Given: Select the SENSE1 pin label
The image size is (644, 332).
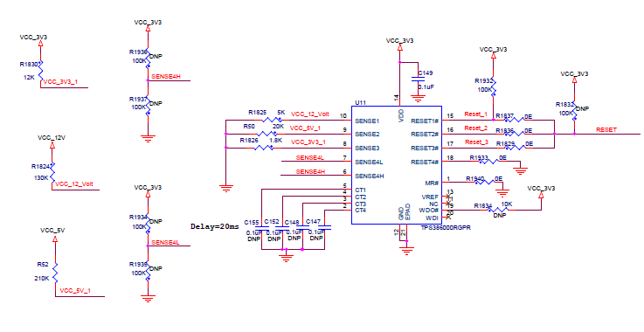Looking at the screenshot, I should pos(367,121).
